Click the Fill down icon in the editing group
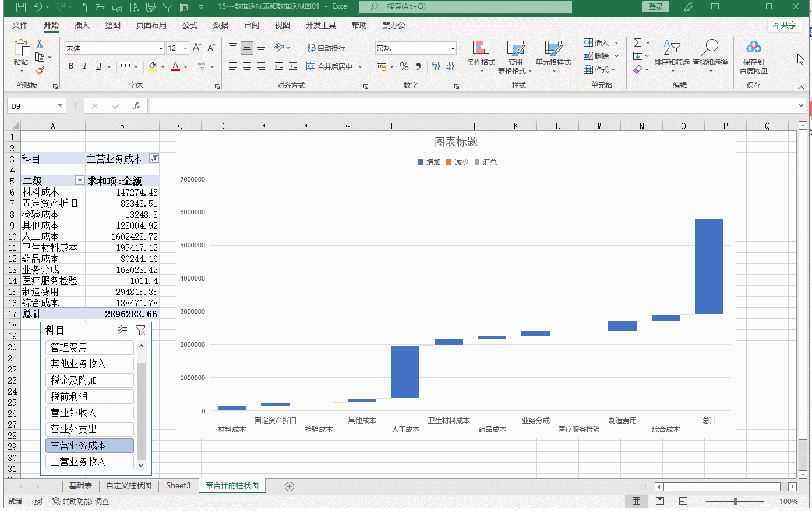The image size is (812, 511). point(638,56)
